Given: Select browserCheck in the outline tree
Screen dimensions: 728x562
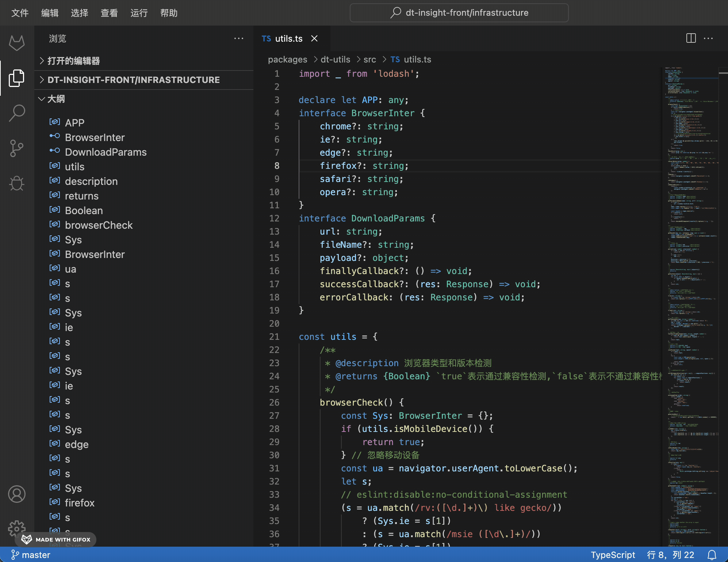Looking at the screenshot, I should pyautogui.click(x=99, y=225).
